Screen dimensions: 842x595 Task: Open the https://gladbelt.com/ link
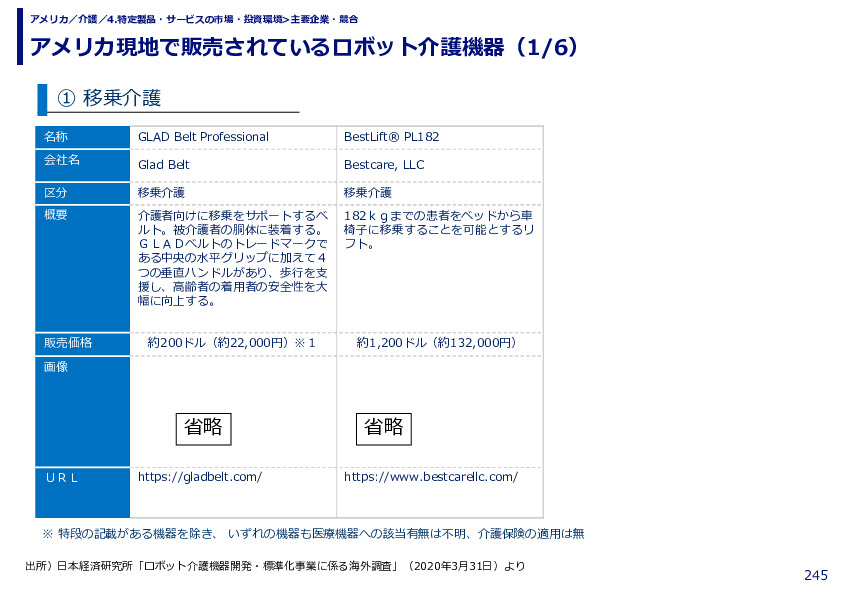click(x=200, y=477)
